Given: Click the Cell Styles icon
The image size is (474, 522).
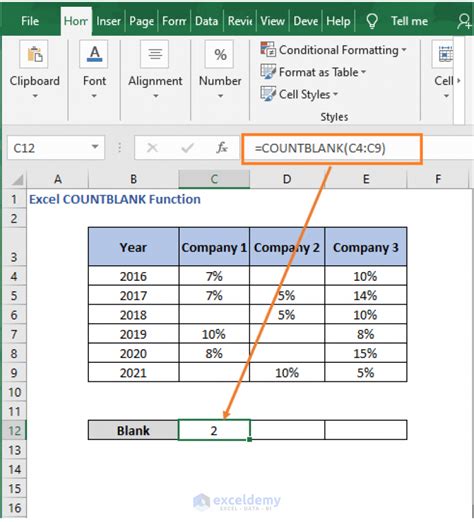Looking at the screenshot, I should pyautogui.click(x=268, y=94).
